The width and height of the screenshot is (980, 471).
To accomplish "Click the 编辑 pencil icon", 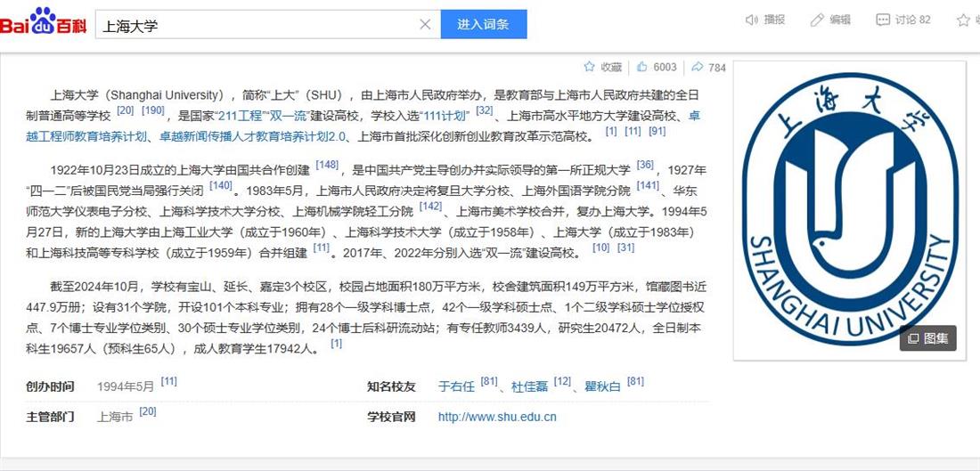I will pos(817,20).
